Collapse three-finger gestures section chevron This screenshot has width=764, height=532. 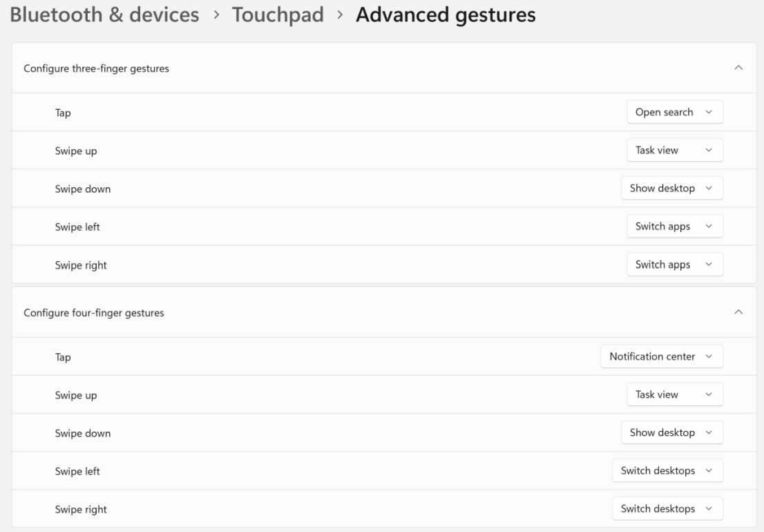tap(738, 68)
